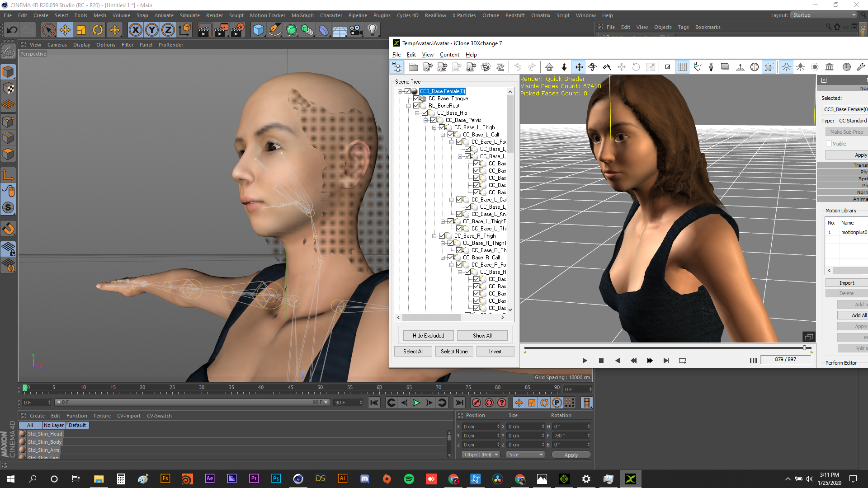Toggle grid display icon in 3DXchange toolbar
This screenshot has width=868, height=488.
(x=683, y=67)
